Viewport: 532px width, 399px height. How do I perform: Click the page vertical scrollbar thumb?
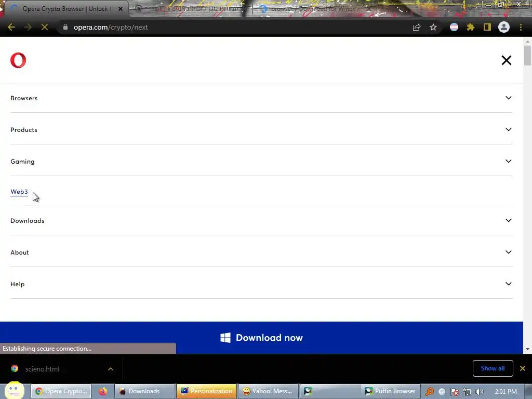pyautogui.click(x=527, y=55)
